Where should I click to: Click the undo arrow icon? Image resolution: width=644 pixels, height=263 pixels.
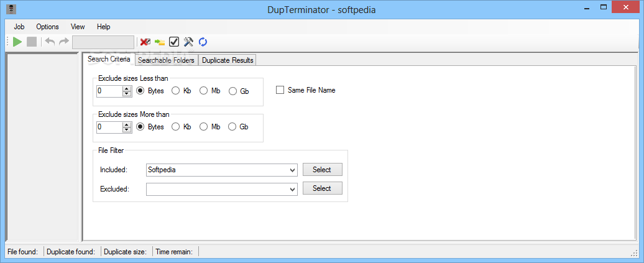point(50,42)
